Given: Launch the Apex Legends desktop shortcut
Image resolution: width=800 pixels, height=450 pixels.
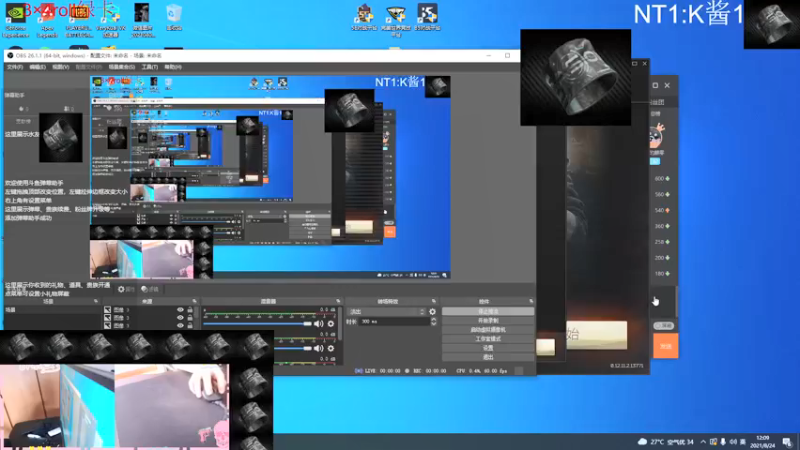Looking at the screenshot, I should (x=47, y=20).
